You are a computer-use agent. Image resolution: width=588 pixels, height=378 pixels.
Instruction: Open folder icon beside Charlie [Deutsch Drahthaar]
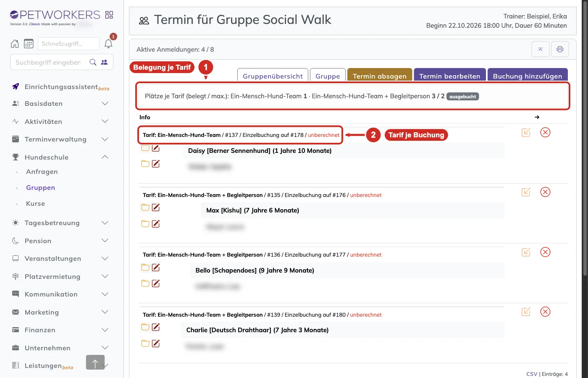(145, 327)
